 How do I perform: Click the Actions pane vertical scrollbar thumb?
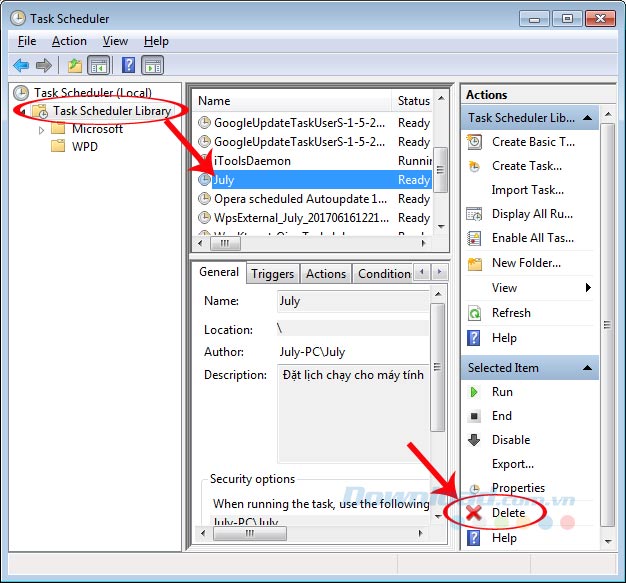point(607,325)
